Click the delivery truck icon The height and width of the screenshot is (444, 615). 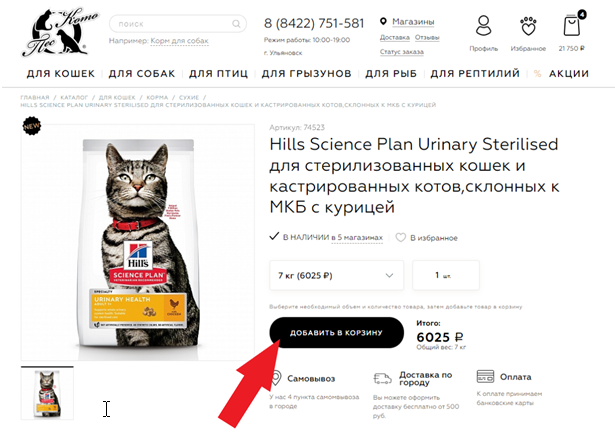(x=382, y=378)
